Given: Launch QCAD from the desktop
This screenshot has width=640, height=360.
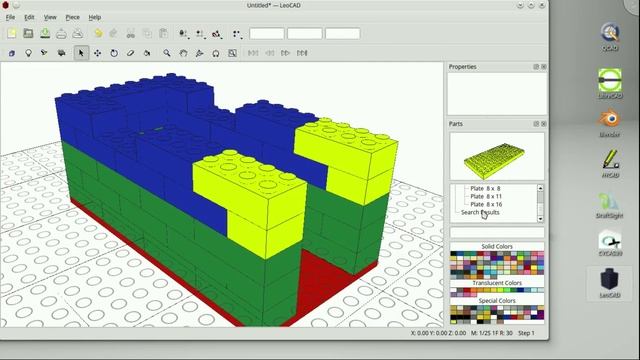Looking at the screenshot, I should [610, 37].
